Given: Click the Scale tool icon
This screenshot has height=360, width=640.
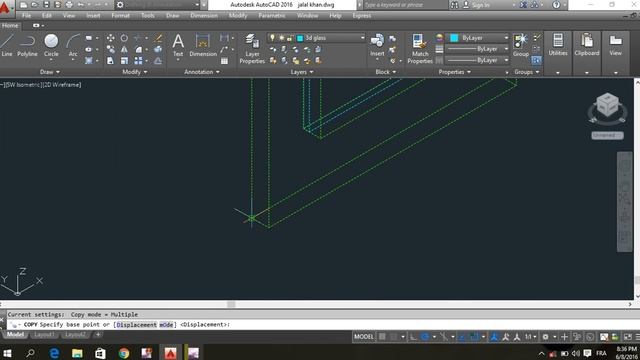Looking at the screenshot, I should (124, 61).
